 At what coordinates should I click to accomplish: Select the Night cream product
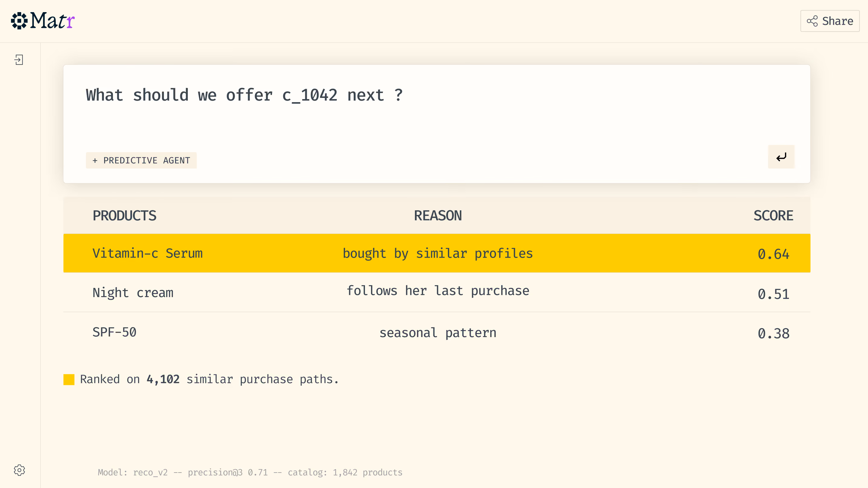[133, 293]
